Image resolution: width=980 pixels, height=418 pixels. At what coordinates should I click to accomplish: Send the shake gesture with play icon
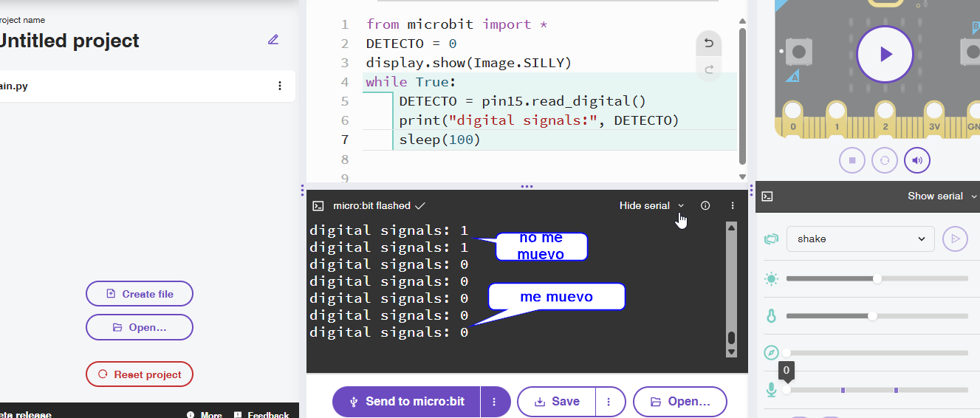955,239
